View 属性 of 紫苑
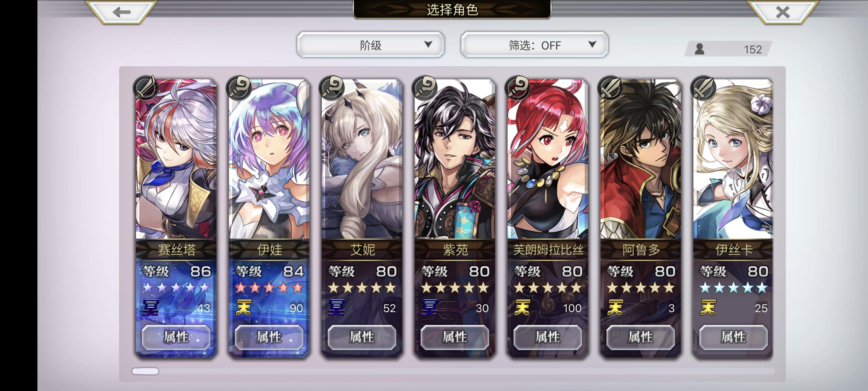Viewport: 868px width, 391px height. pyautogui.click(x=455, y=337)
